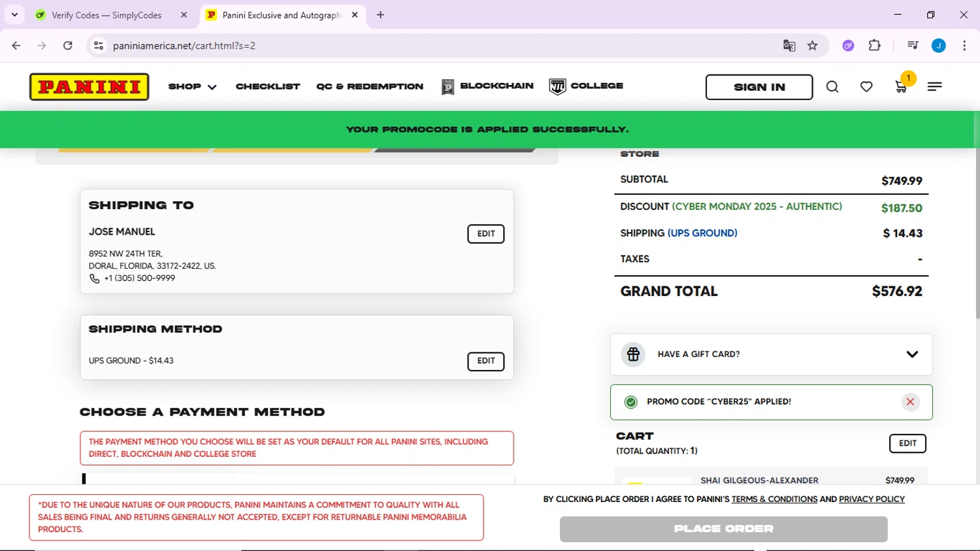Click the purple extension icon
Image resolution: width=980 pixels, height=551 pixels.
(x=848, y=46)
